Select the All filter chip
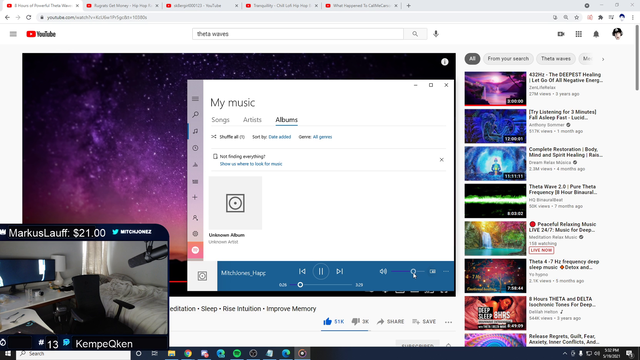 [x=472, y=59]
